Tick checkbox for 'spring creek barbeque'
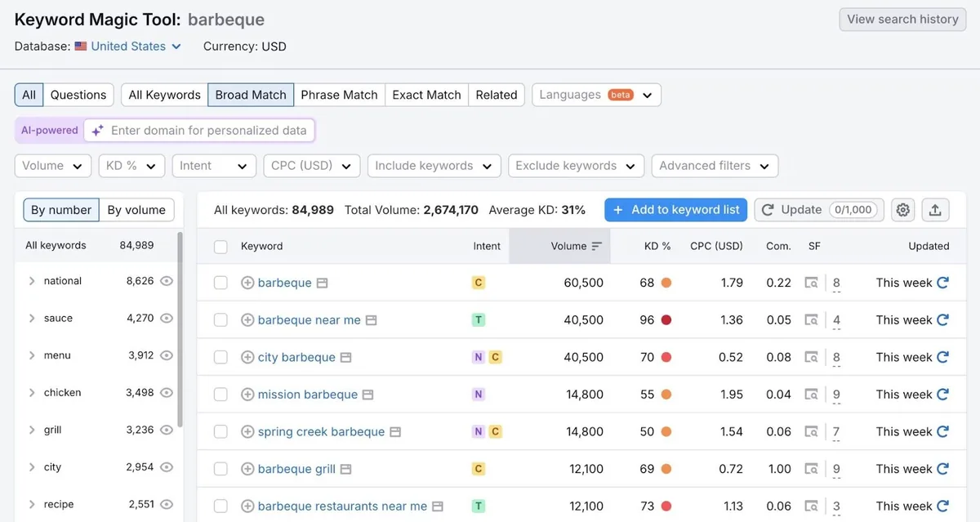980x522 pixels. tap(220, 431)
